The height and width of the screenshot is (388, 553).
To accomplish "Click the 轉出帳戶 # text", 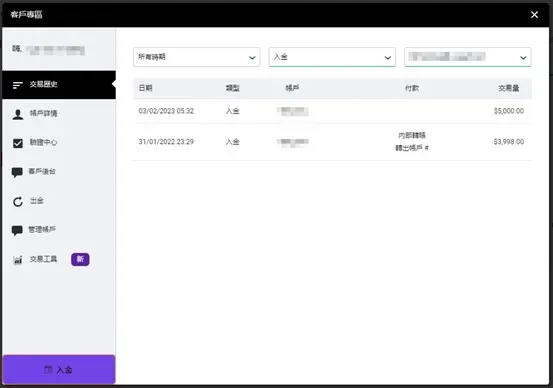I will [412, 148].
